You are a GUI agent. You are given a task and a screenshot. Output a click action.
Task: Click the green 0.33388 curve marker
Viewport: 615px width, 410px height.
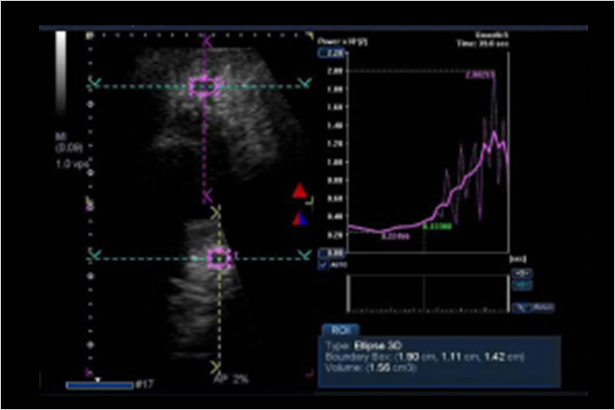(x=435, y=227)
